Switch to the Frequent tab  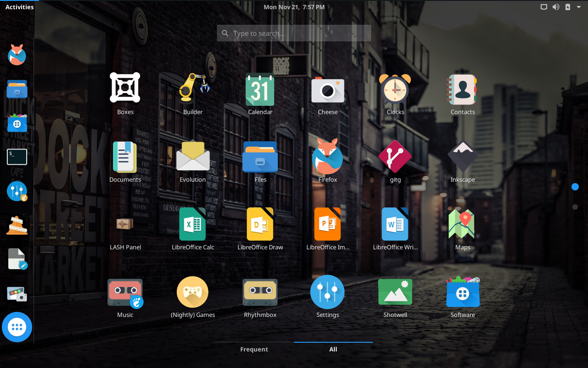pyautogui.click(x=254, y=349)
